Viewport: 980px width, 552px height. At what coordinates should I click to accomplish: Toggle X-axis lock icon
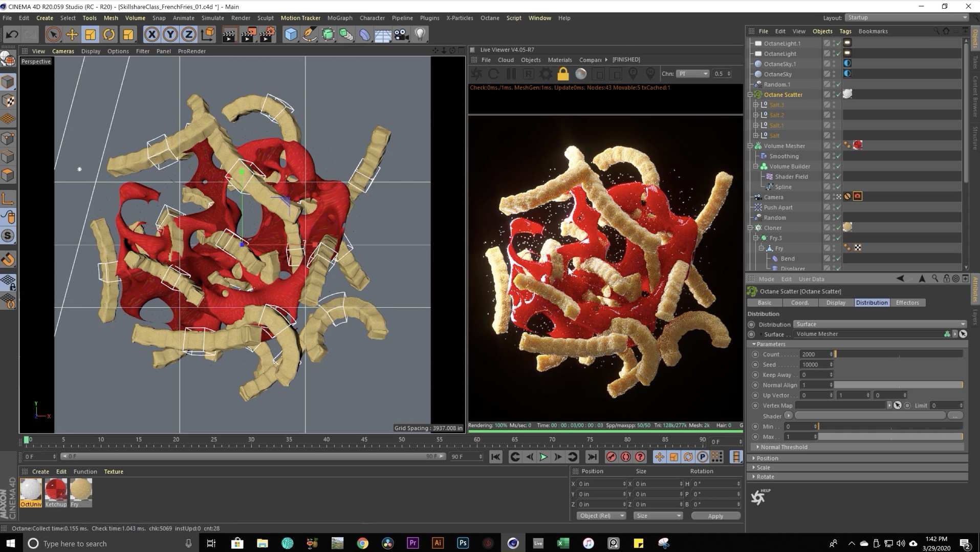pyautogui.click(x=151, y=34)
